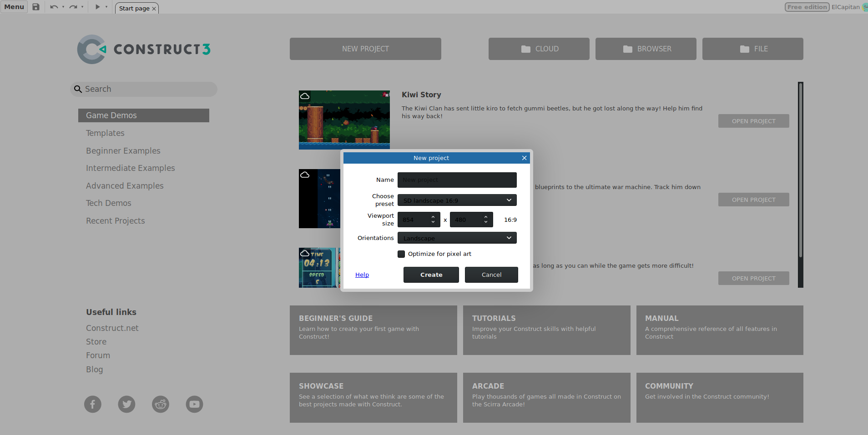The image size is (868, 435).
Task: Click the project Name input field
Action: [x=457, y=180]
